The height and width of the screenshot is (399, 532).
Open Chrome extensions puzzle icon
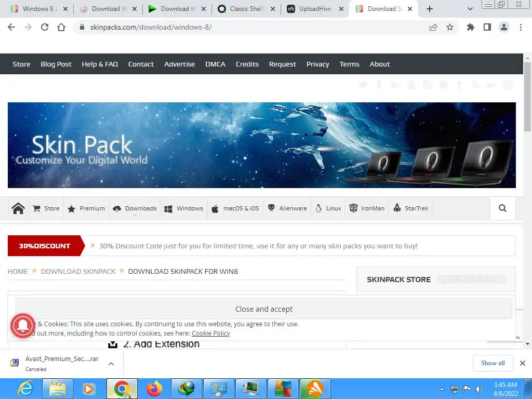click(471, 27)
